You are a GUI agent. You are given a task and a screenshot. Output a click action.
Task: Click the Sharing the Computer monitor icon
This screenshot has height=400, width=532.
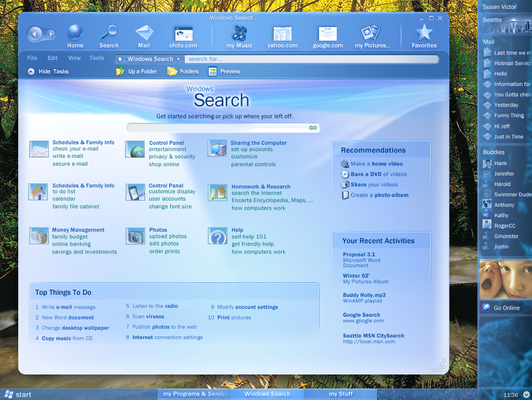(x=217, y=148)
